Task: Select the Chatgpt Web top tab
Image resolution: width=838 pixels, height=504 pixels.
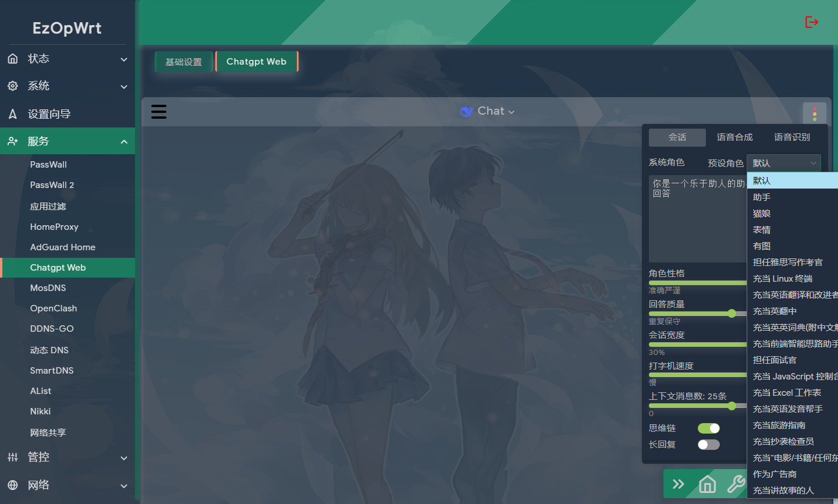Action: coord(257,62)
